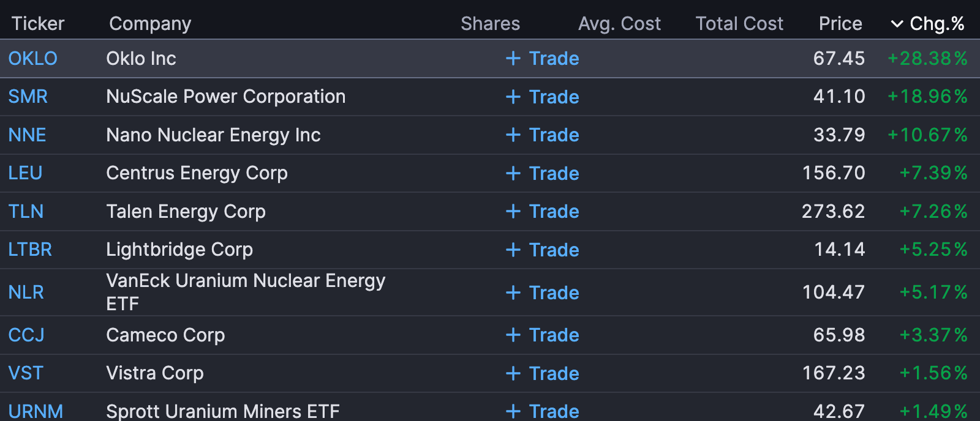Viewport: 980px width, 421px height.
Task: Click the 273.62 price value
Action: point(833,211)
